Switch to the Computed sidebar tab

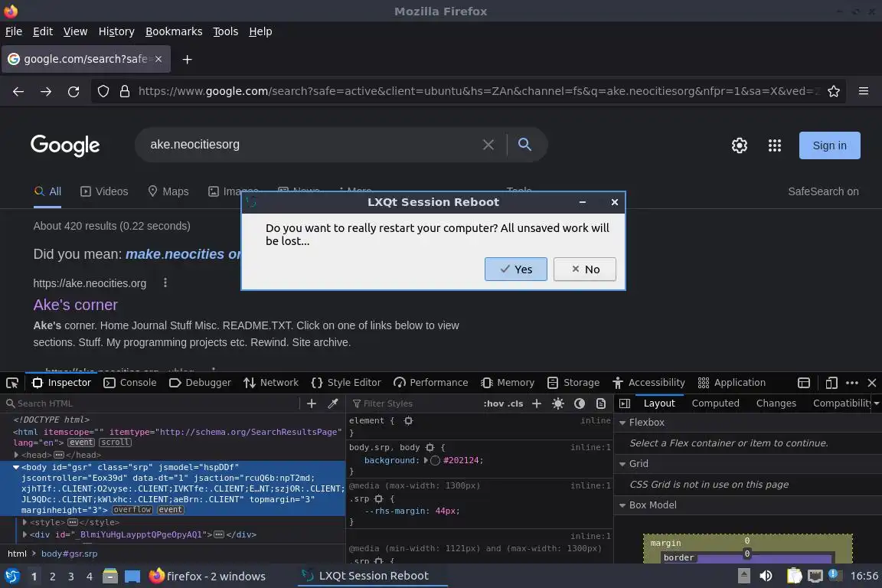coord(716,403)
